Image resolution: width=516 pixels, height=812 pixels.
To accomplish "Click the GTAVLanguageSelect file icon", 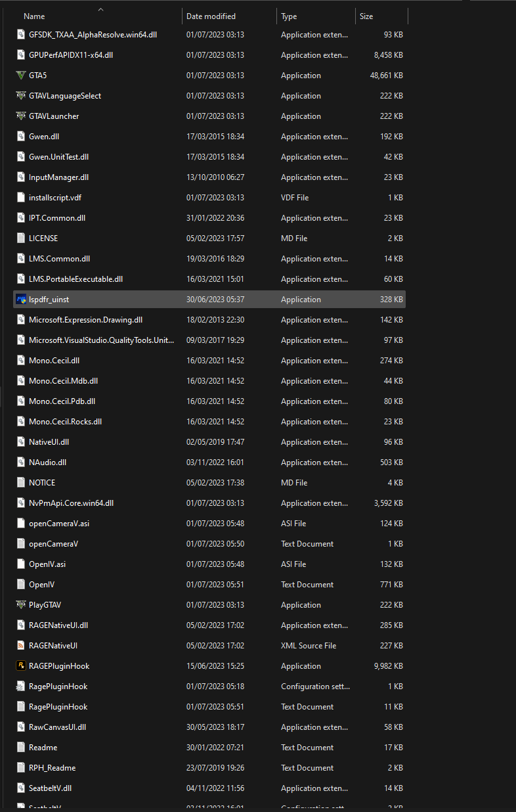I will coord(21,96).
